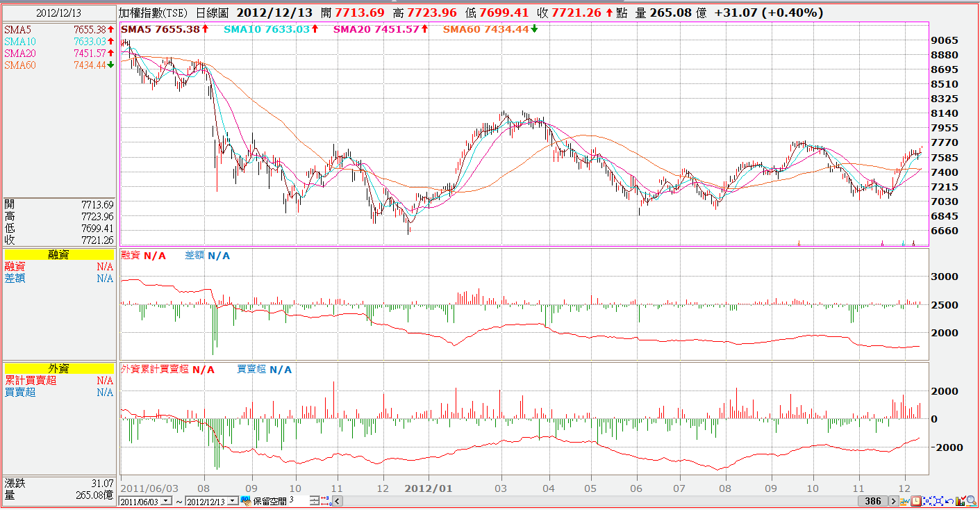Click the 買賣超 N/A legend in foreign chart
Viewport: 980px width, 510px height.
265,370
